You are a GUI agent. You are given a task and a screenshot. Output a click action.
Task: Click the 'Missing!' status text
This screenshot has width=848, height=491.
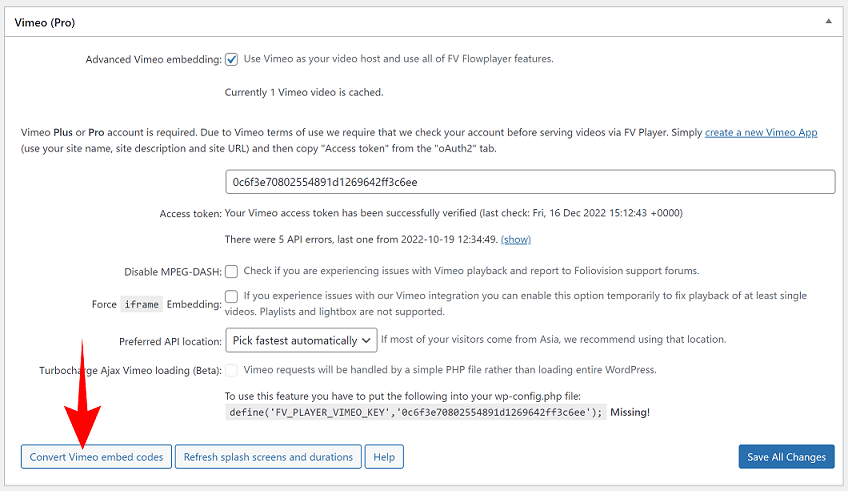[630, 413]
